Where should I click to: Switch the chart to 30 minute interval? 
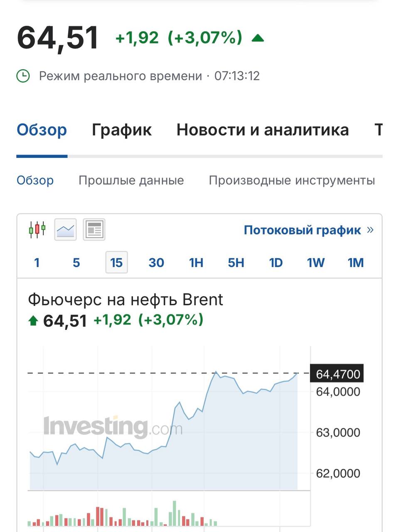click(x=156, y=263)
